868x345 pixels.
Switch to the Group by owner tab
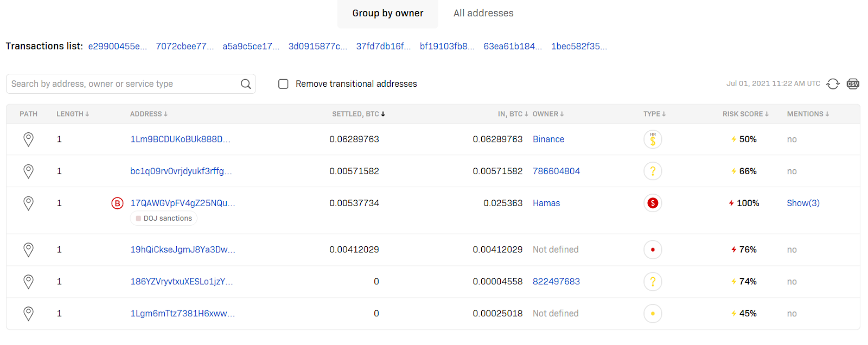coord(387,14)
